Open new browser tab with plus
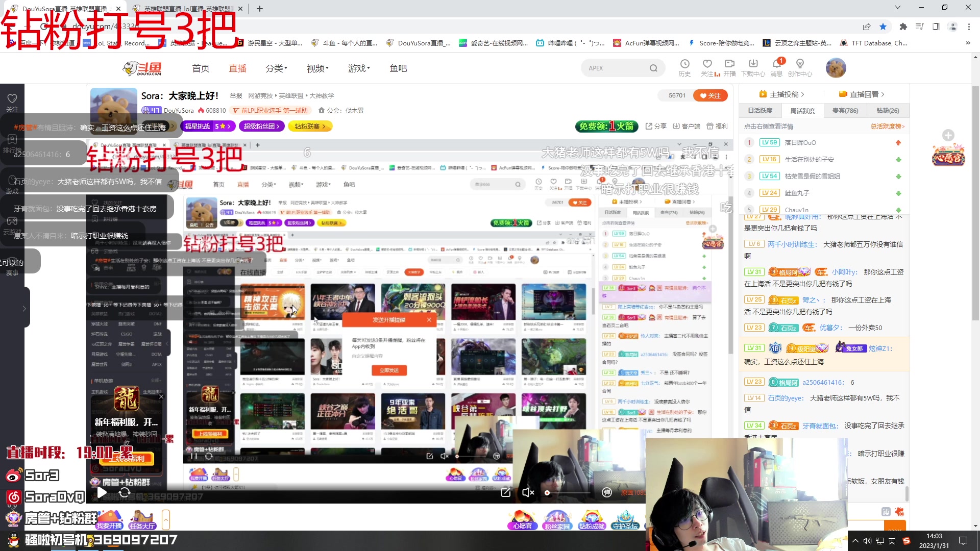The image size is (980, 551). tap(259, 9)
